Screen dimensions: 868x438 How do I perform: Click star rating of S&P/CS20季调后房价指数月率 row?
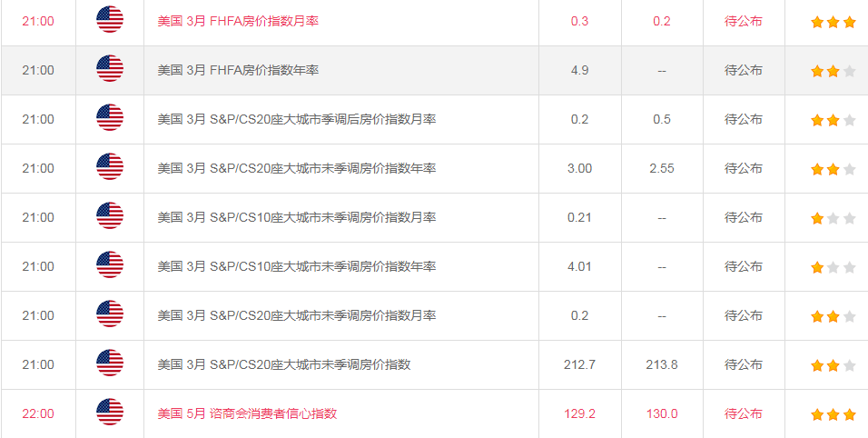pyautogui.click(x=833, y=120)
